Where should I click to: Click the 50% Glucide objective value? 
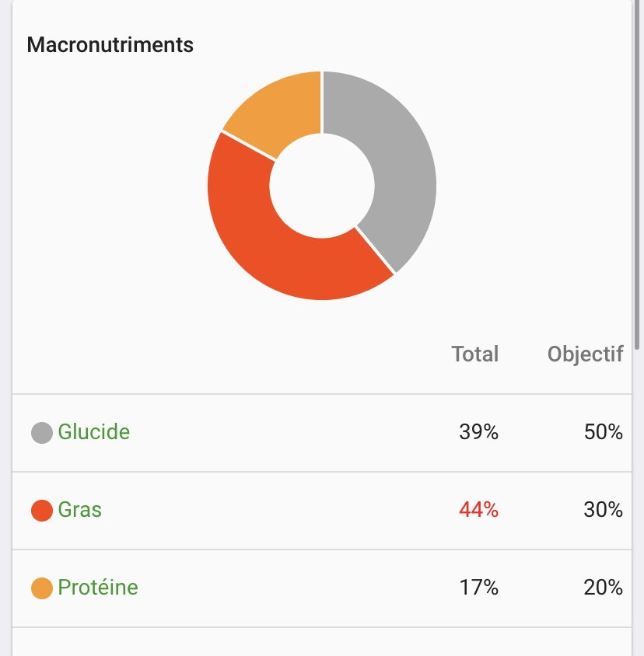pyautogui.click(x=603, y=432)
